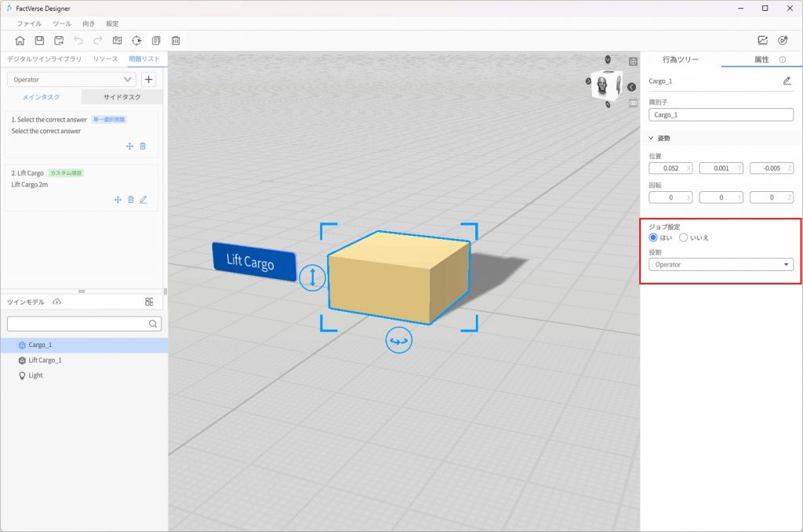Screen dimensions: 803x532
Task: Click the Save icon in the toolbar
Action: pyautogui.click(x=39, y=41)
